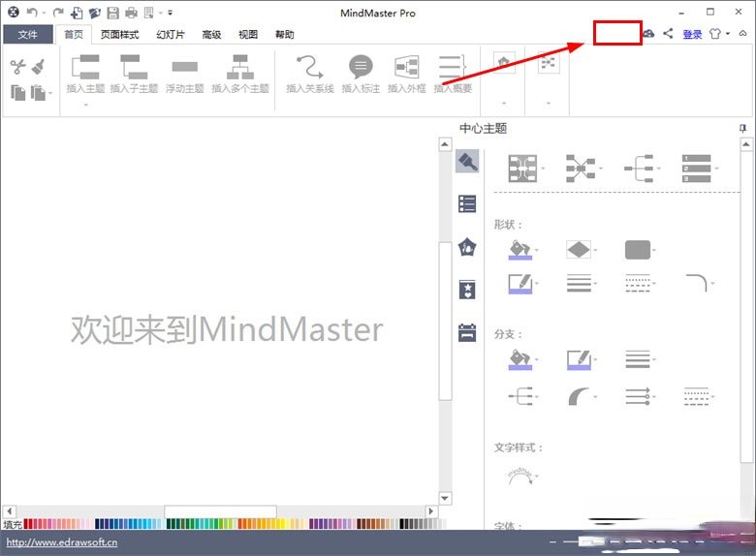
Task: Open the pentagon icon panel tab
Action: [x=467, y=247]
